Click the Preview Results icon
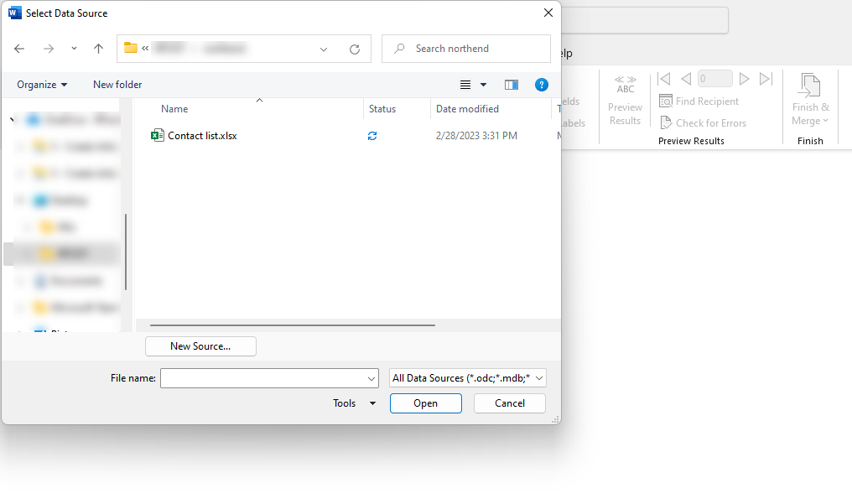852x504 pixels. coord(625,84)
